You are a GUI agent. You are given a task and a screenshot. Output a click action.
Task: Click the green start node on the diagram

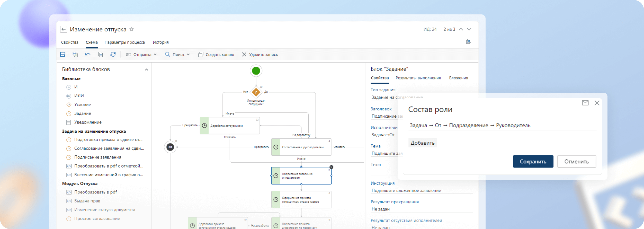[256, 71]
